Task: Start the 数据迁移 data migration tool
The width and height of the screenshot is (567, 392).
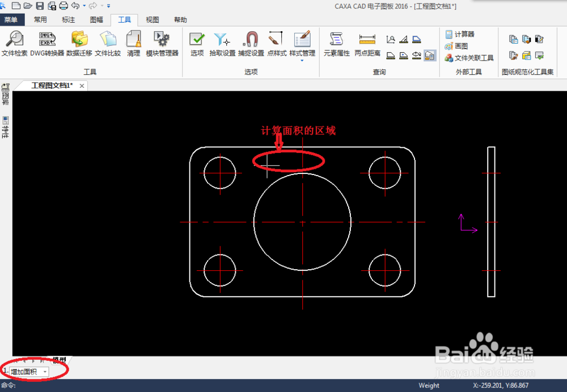Action: [x=79, y=44]
